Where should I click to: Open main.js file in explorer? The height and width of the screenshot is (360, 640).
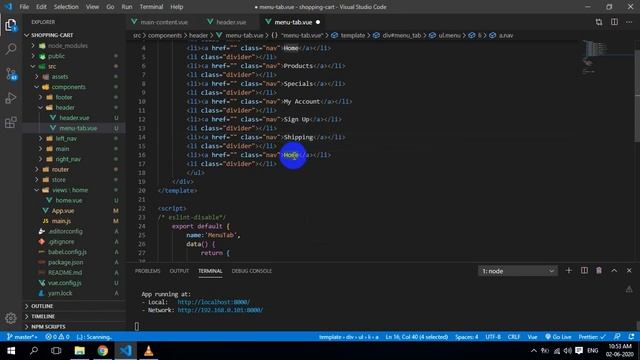point(61,221)
